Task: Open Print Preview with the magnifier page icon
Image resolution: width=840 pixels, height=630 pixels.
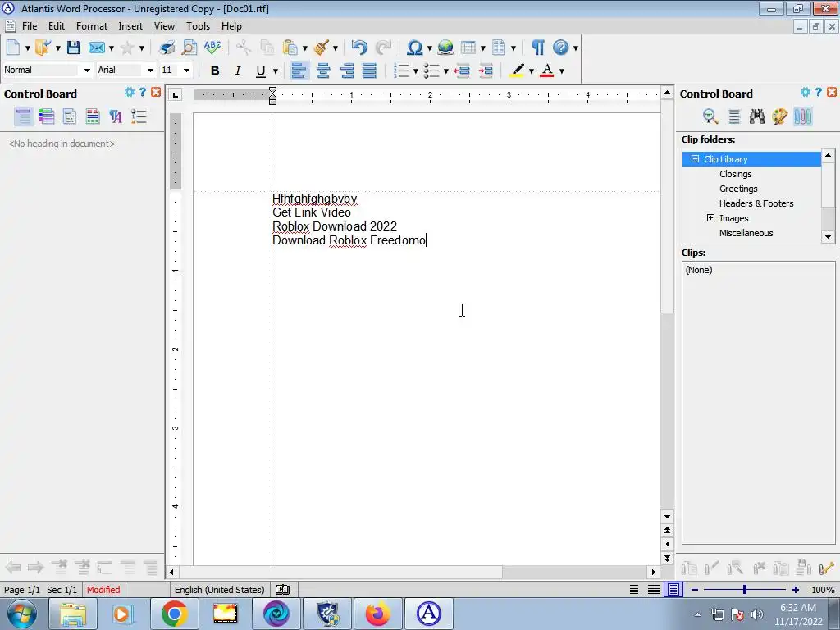Action: coord(189,48)
